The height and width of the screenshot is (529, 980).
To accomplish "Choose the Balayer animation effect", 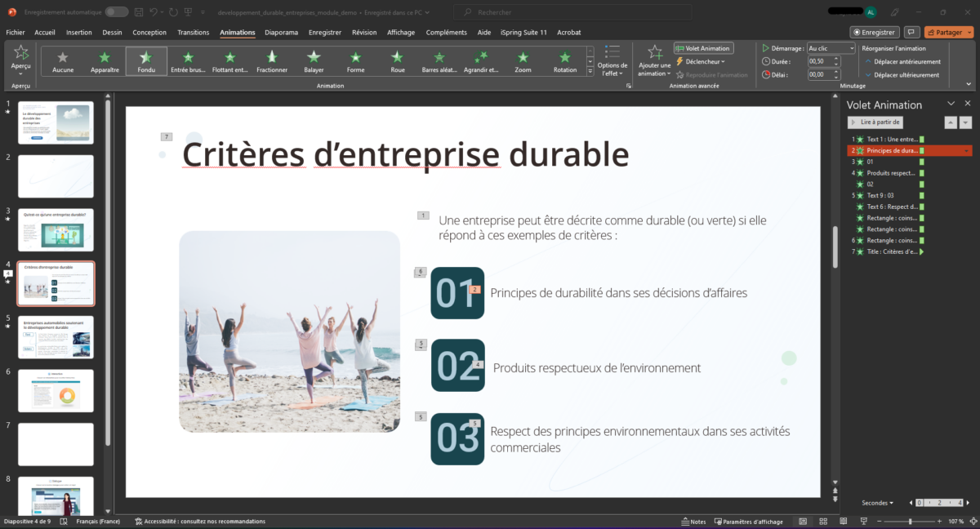I will point(314,60).
